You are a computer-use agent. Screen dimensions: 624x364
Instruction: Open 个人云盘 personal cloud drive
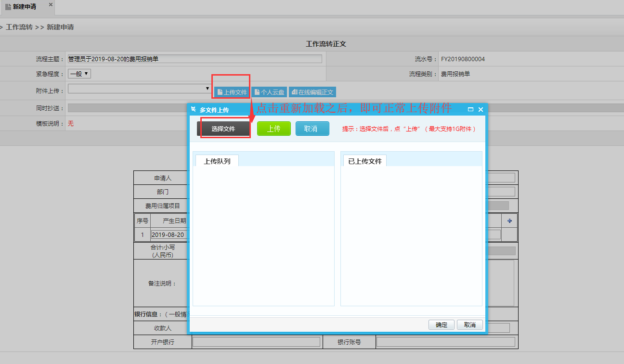(269, 92)
